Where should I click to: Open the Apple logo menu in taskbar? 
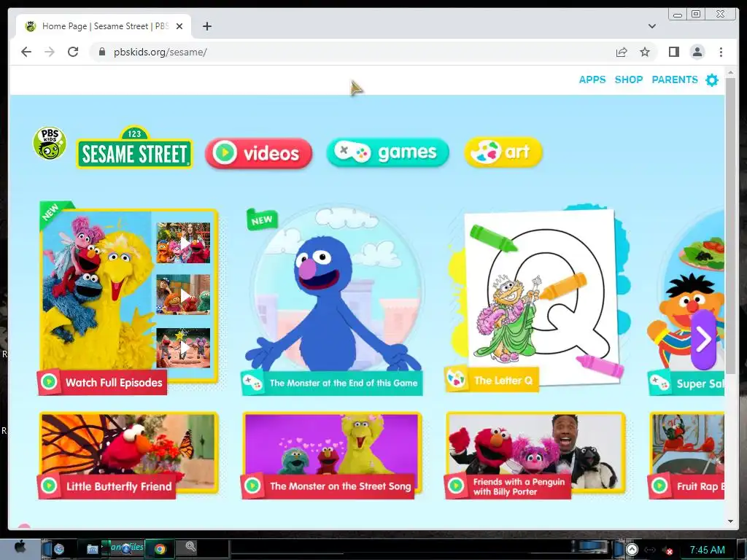(20, 547)
